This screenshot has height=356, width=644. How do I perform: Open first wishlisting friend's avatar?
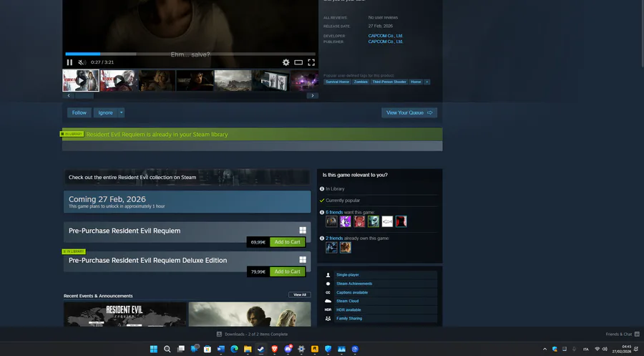click(331, 221)
